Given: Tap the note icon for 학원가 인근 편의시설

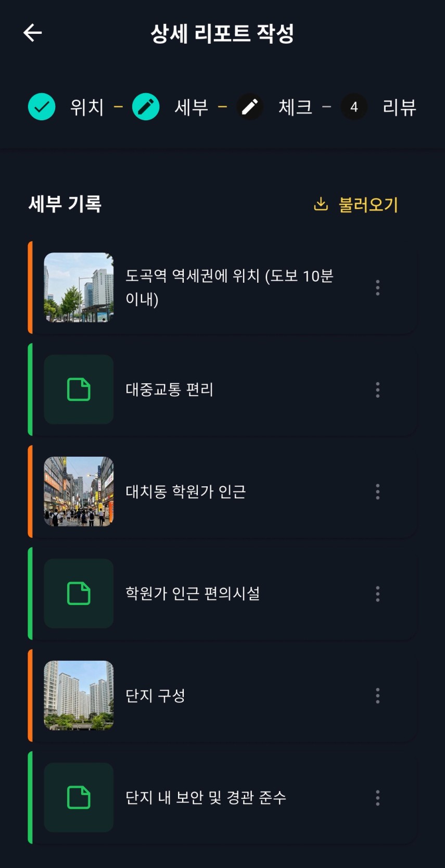Looking at the screenshot, I should pos(79,594).
